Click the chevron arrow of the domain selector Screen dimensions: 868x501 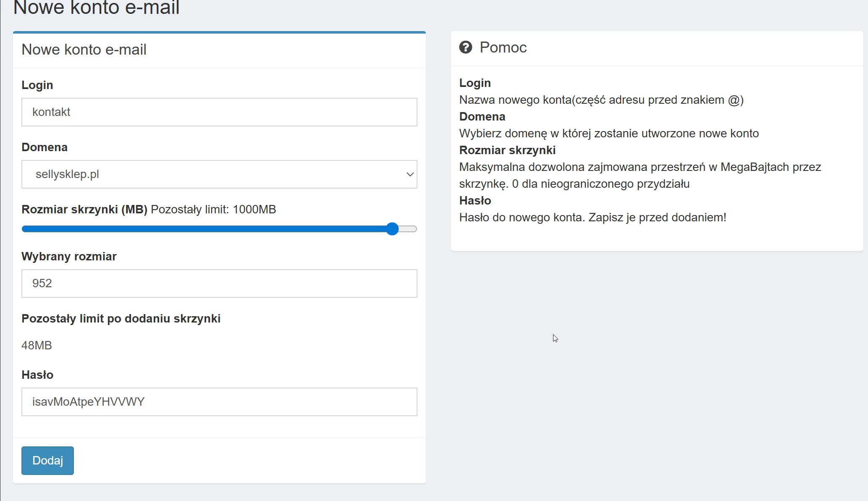pos(410,174)
